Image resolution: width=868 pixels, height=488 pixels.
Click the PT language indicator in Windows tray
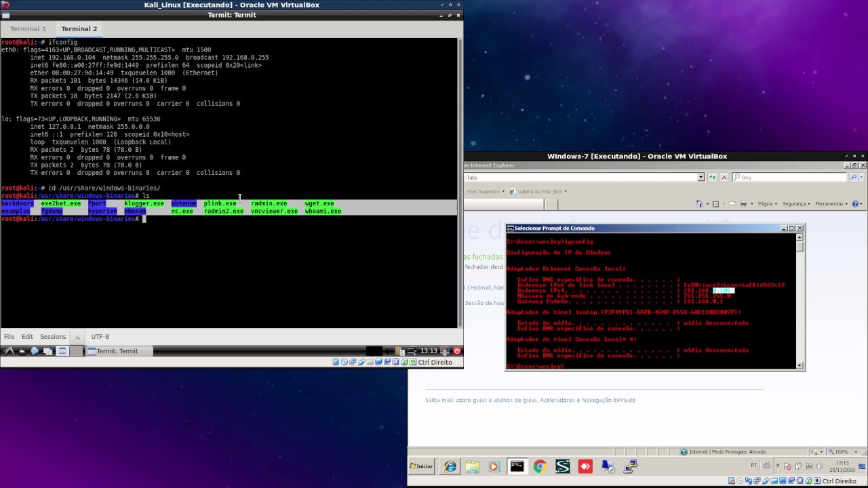754,466
